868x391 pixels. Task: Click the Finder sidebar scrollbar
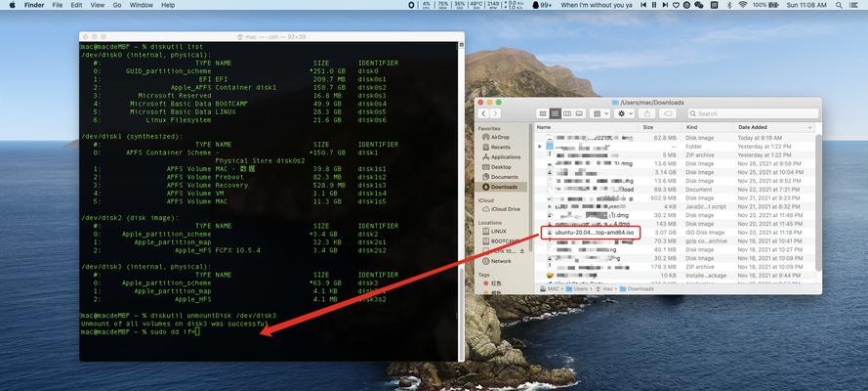pyautogui.click(x=530, y=189)
